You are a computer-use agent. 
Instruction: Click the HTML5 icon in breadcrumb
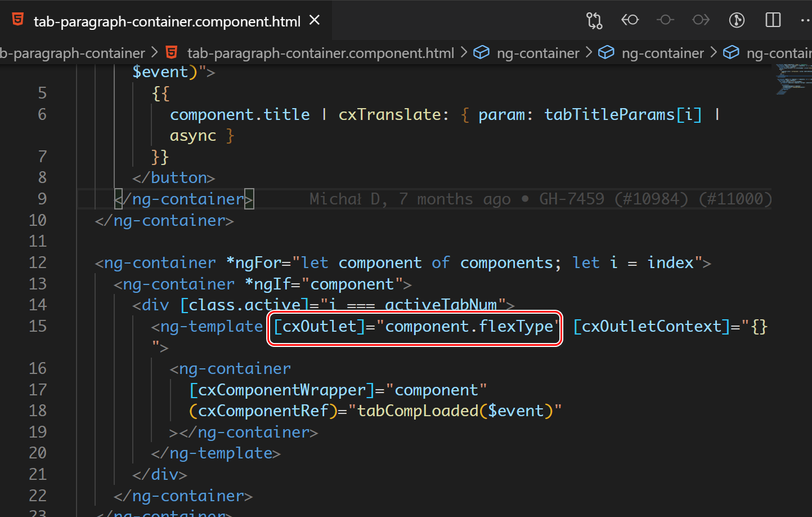[172, 52]
